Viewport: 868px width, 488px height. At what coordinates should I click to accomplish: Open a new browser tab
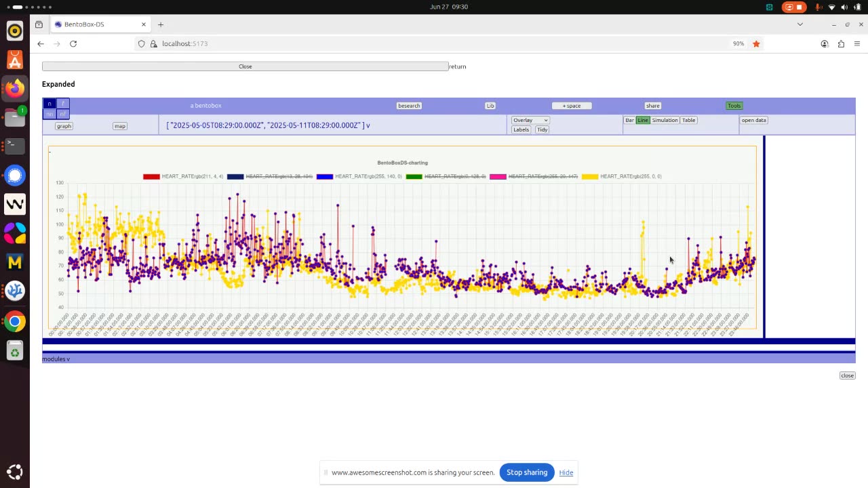tap(161, 24)
